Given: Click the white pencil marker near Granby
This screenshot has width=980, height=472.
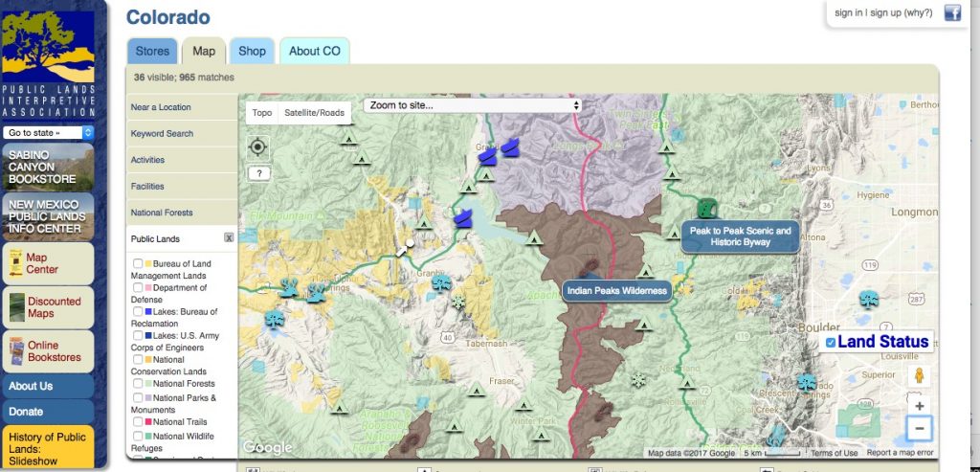Looking at the screenshot, I should 405,248.
